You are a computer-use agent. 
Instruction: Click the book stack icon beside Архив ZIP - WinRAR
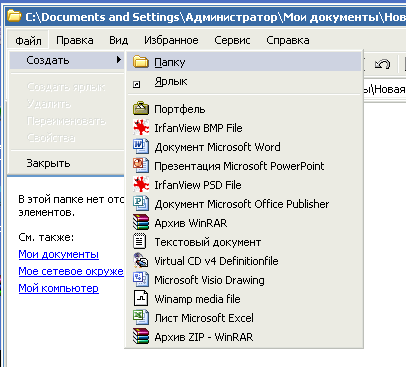(141, 337)
